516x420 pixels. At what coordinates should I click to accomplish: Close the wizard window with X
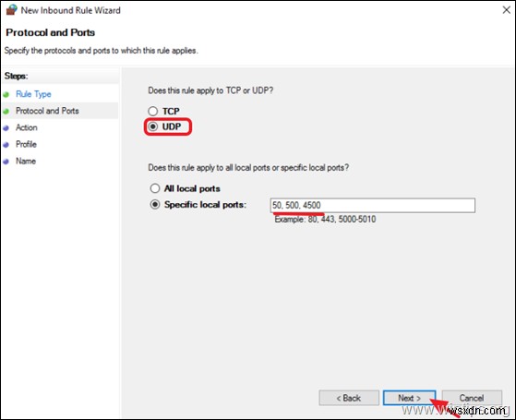point(507,10)
